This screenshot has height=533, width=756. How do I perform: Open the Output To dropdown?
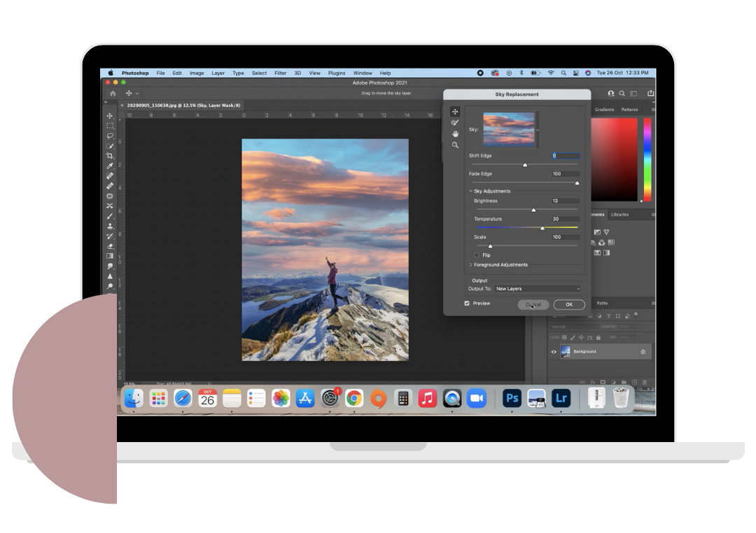(538, 289)
